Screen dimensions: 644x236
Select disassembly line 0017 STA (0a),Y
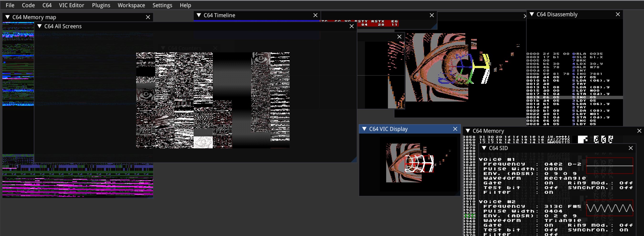pos(575,94)
